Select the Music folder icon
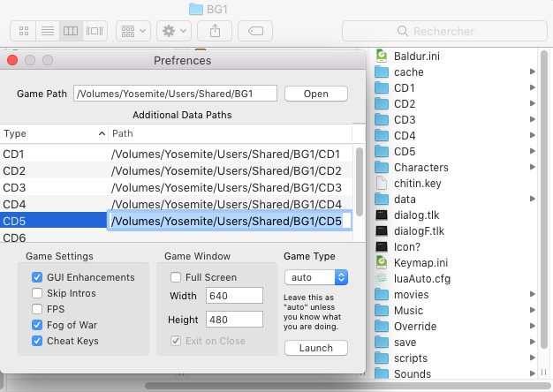Screen dimensions: 553x392 (x=382, y=310)
